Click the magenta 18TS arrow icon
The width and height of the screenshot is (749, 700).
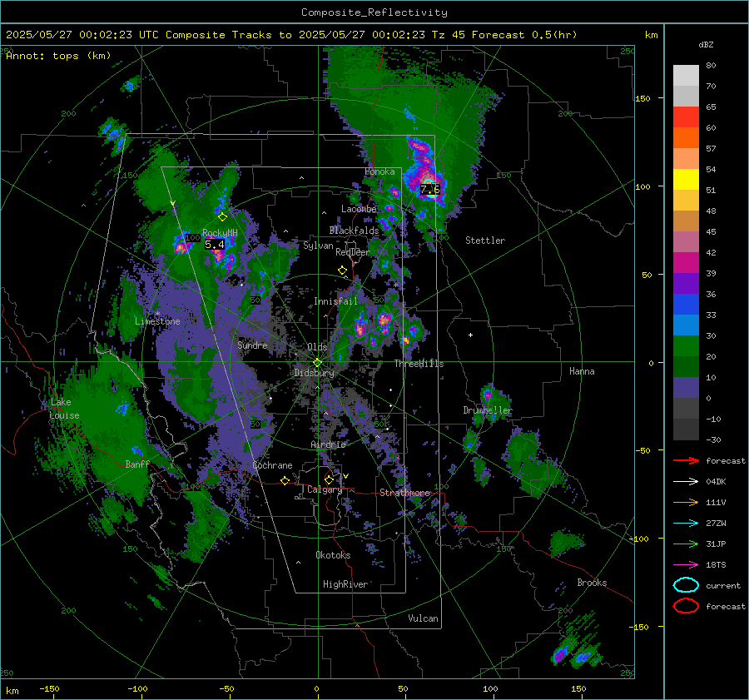pos(686,565)
